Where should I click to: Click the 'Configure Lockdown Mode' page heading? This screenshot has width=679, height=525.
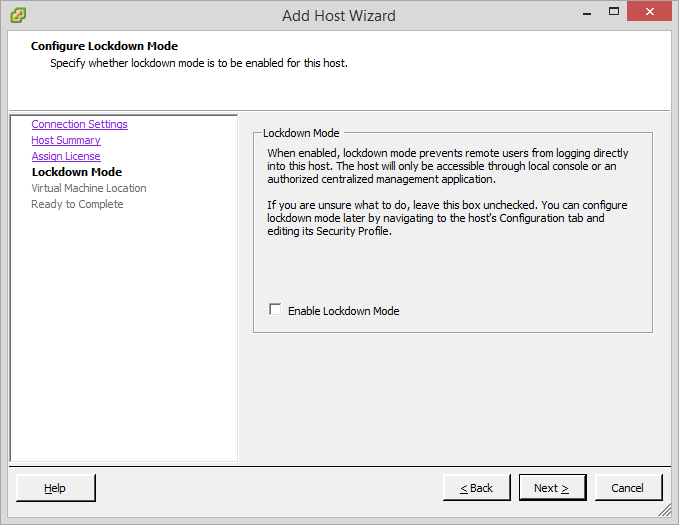(x=104, y=46)
